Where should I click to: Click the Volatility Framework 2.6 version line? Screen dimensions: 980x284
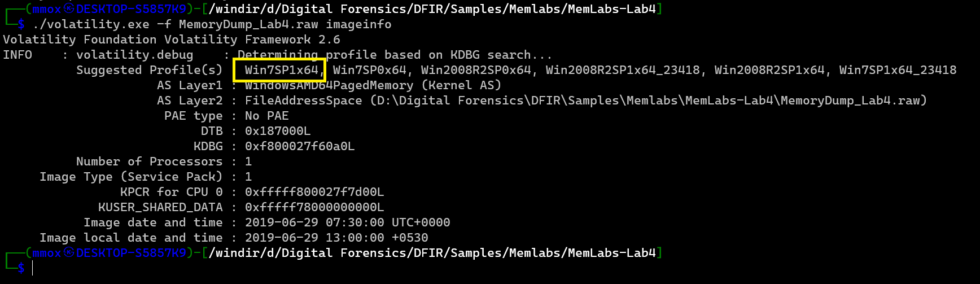(x=171, y=40)
